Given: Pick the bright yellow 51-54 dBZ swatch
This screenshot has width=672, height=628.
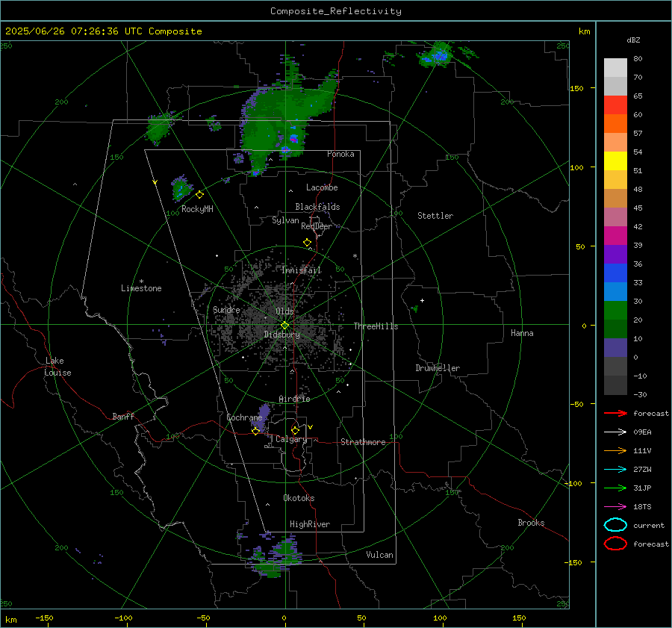Looking at the screenshot, I should [x=615, y=161].
